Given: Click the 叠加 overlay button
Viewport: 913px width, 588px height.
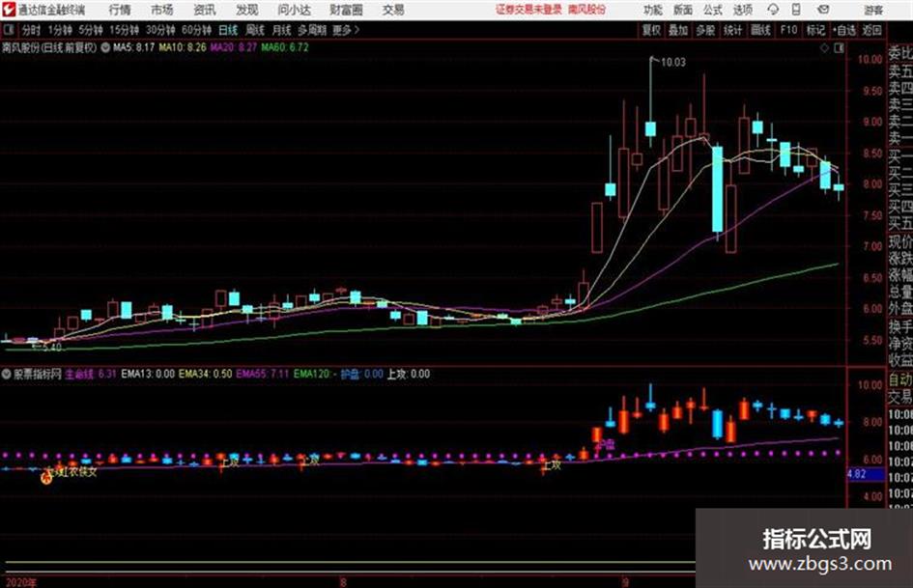Looking at the screenshot, I should click(678, 30).
